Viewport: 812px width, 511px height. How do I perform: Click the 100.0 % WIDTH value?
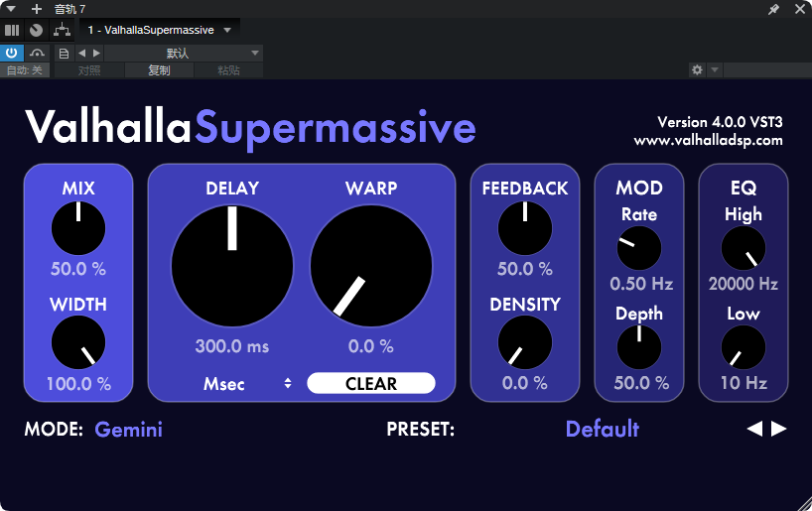tap(78, 384)
